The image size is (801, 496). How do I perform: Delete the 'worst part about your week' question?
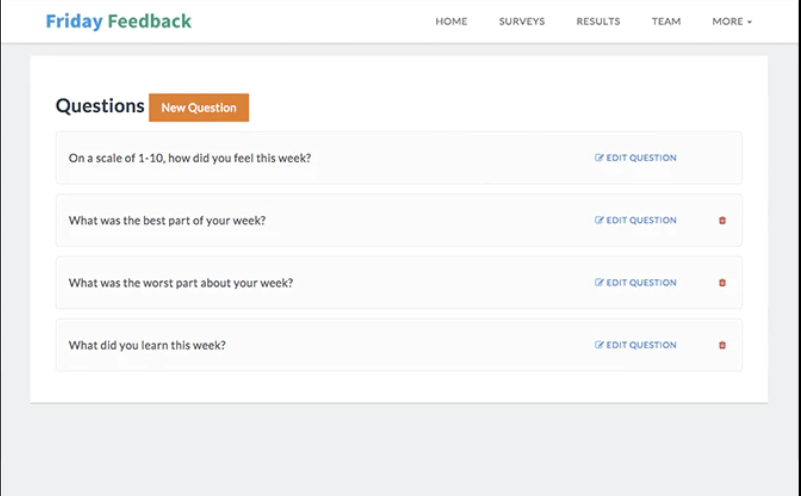coord(722,283)
